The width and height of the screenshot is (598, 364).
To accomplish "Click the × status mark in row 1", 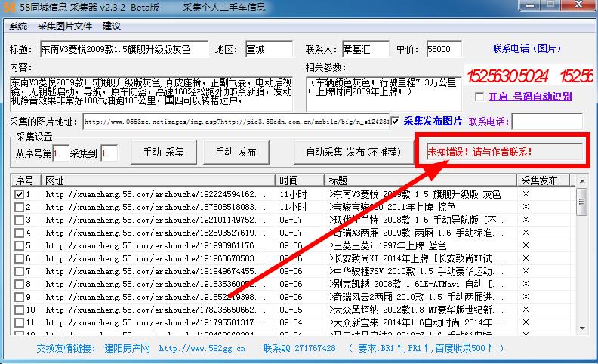I will click(526, 194).
